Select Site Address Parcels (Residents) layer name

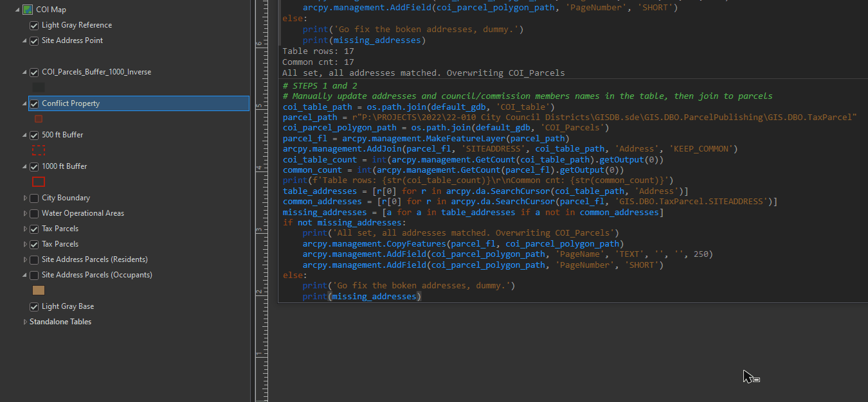[95, 260]
